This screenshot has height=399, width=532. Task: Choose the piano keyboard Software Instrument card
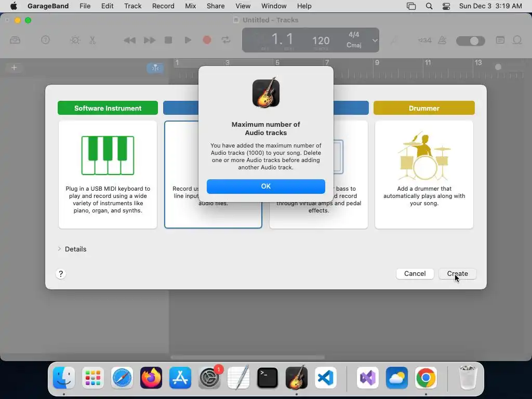(x=108, y=175)
